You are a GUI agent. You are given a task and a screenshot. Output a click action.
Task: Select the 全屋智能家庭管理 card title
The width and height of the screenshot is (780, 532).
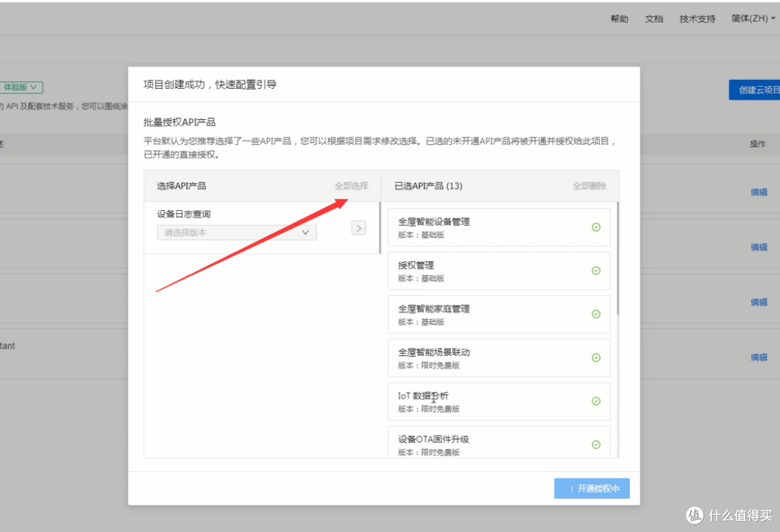pyautogui.click(x=434, y=309)
